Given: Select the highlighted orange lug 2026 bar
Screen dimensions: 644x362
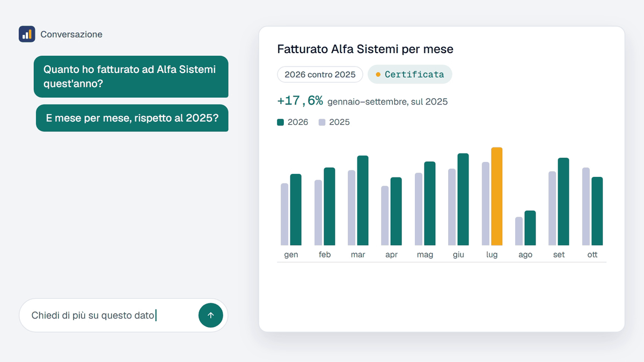Looking at the screenshot, I should coord(496,196).
